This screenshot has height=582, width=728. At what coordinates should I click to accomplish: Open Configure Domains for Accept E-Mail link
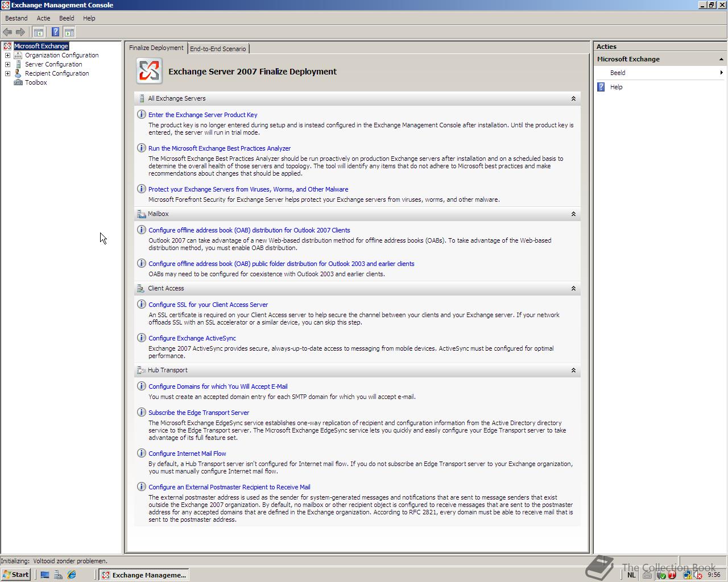coord(218,386)
